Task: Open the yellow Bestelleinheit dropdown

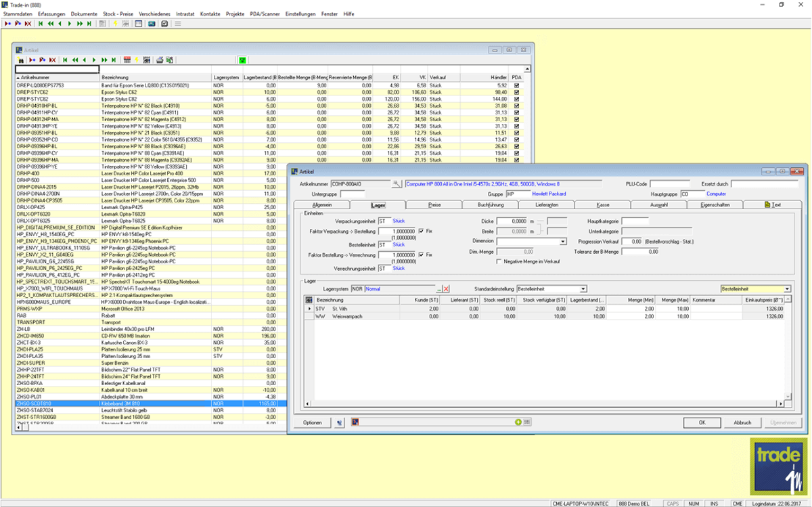Action: click(788, 289)
